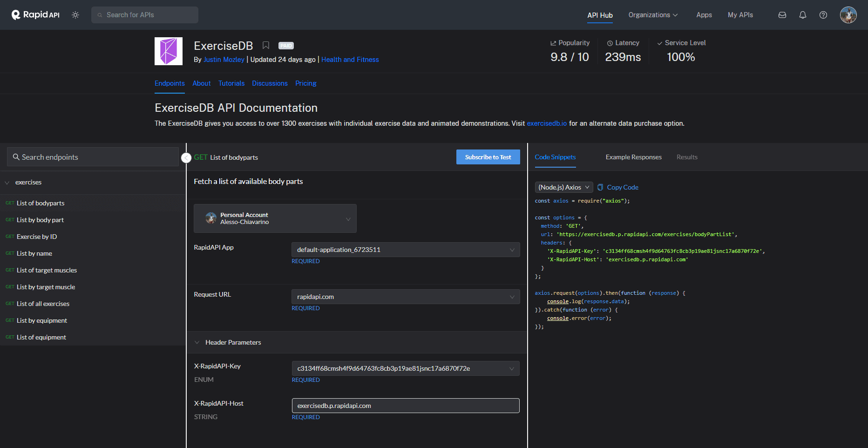Click the Service Level 100% value
The width and height of the screenshot is (868, 448).
coord(681,57)
